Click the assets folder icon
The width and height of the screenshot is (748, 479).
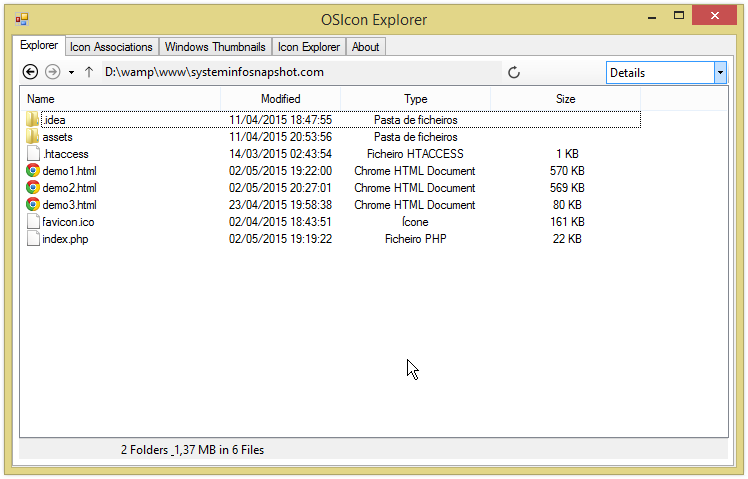32,136
